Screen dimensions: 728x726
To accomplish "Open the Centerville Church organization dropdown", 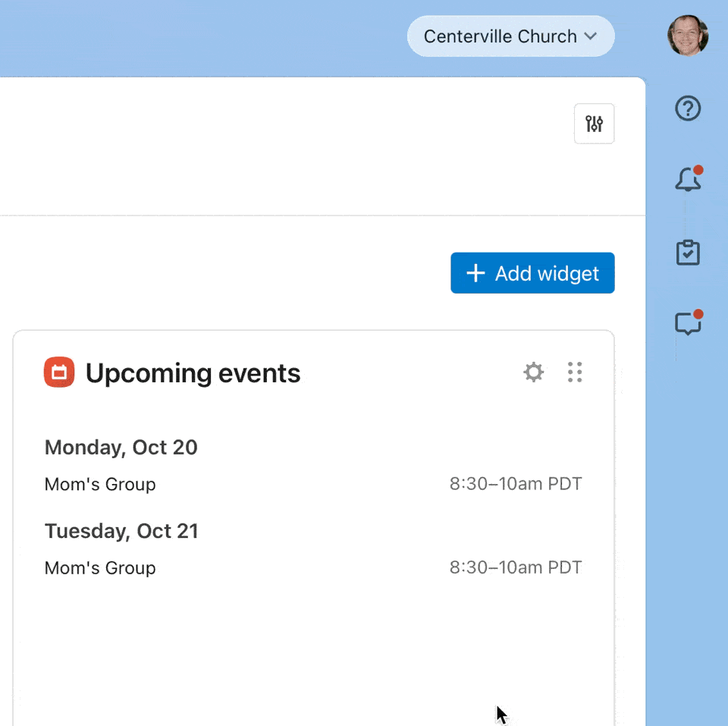I will (510, 36).
